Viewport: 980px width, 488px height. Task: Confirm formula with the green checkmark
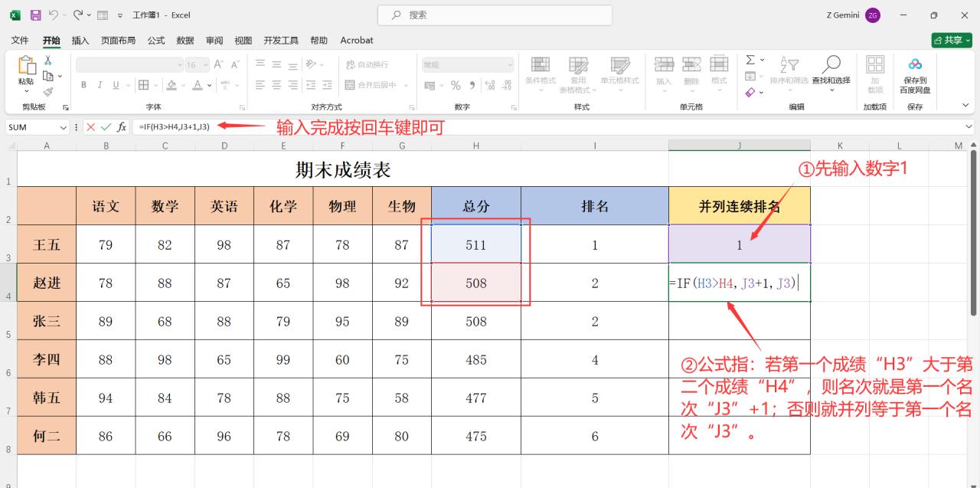pyautogui.click(x=106, y=127)
